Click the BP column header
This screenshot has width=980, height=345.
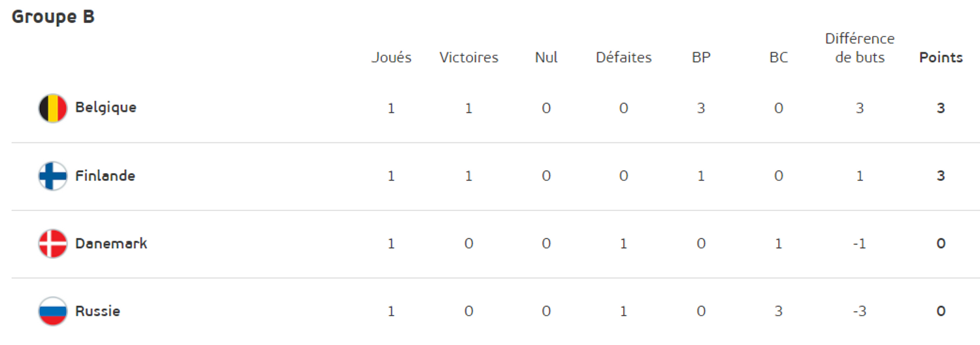701,57
